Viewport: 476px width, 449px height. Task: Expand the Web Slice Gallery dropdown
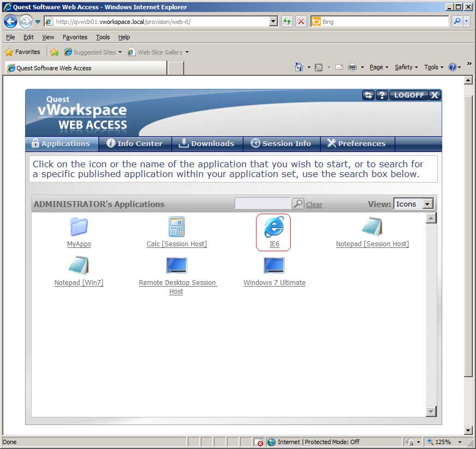tap(187, 52)
